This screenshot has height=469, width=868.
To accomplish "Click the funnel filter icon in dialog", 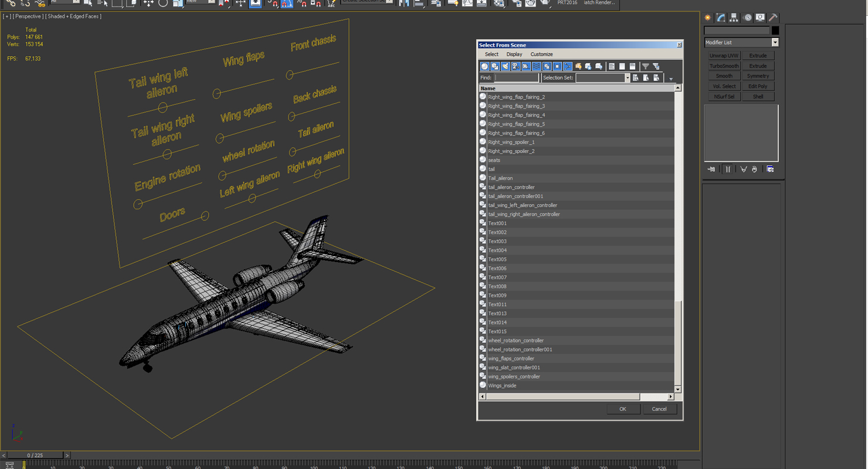I will click(x=646, y=66).
